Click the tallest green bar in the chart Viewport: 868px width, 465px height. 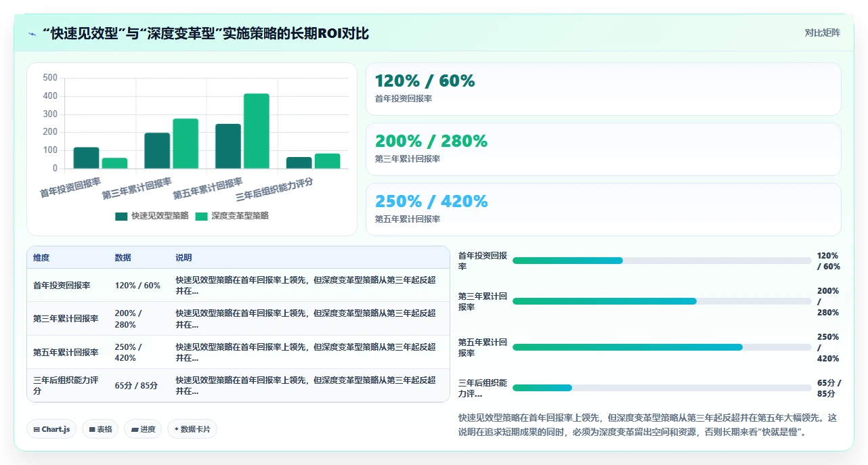[x=257, y=131]
